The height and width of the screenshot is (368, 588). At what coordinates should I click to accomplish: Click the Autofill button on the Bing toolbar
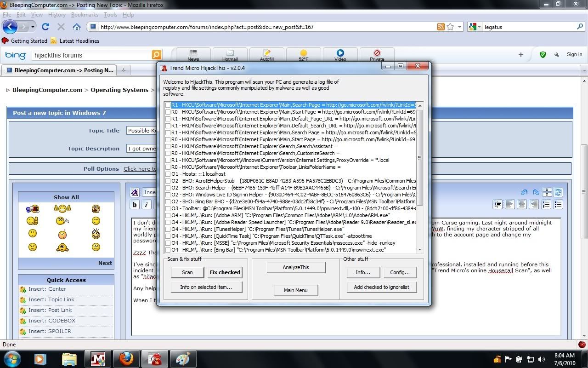point(266,55)
